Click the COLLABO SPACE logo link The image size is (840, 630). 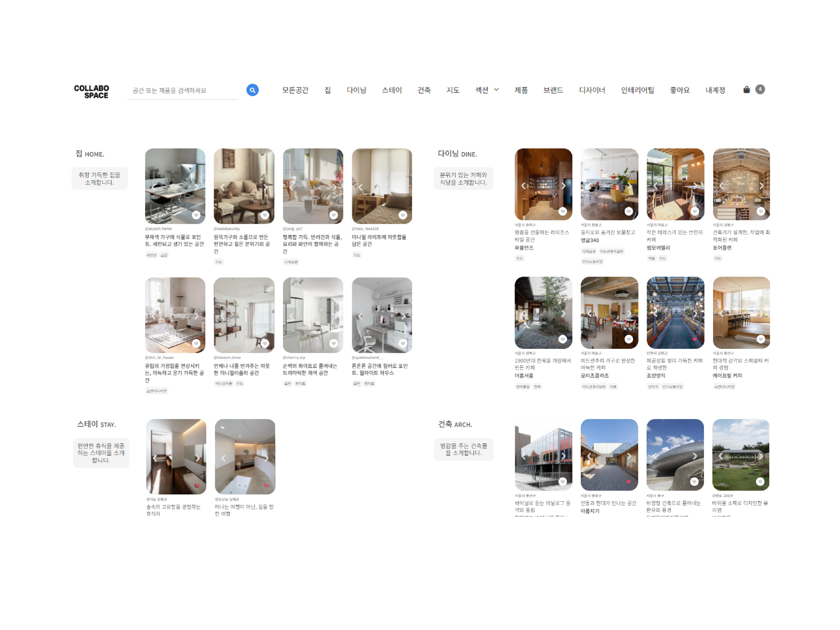point(91,91)
